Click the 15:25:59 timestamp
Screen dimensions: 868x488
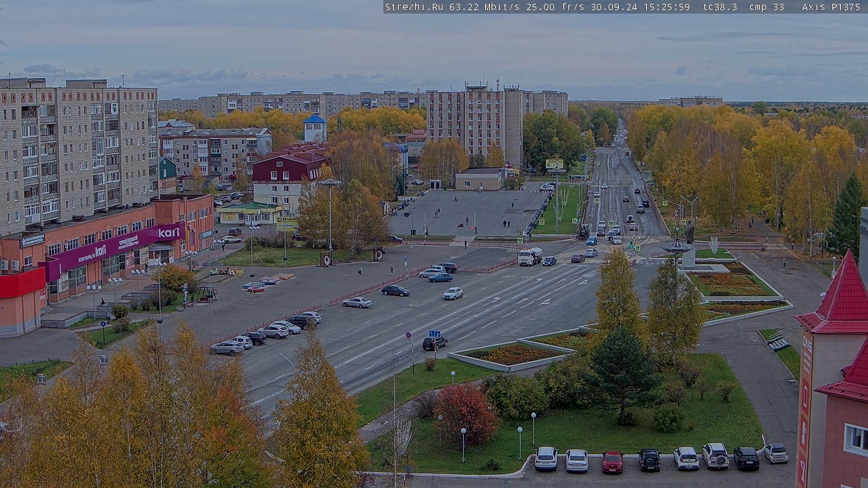[x=666, y=7]
